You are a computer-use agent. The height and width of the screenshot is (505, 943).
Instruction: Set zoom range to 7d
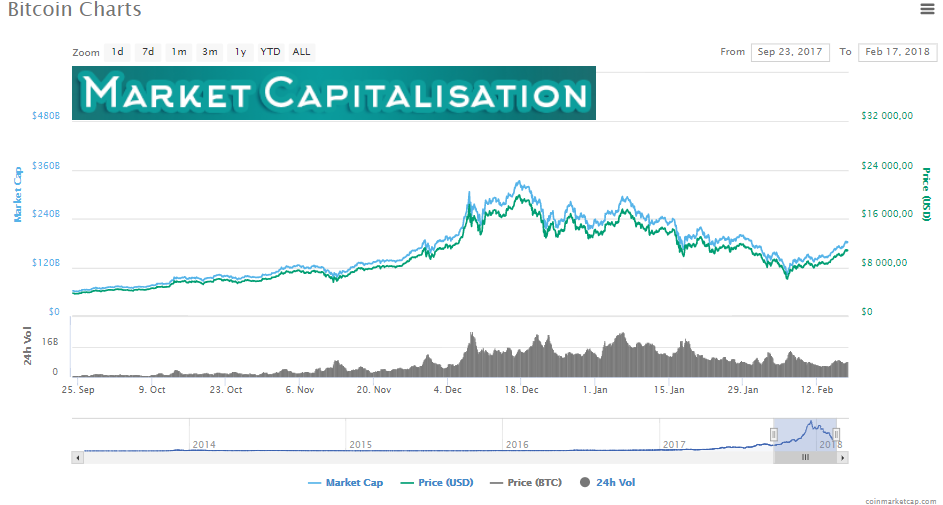148,51
